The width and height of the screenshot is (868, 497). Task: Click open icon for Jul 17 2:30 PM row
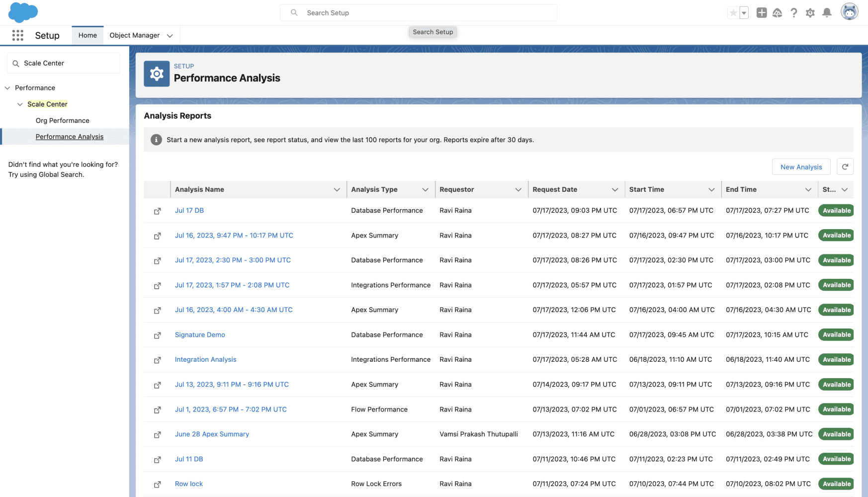click(157, 261)
